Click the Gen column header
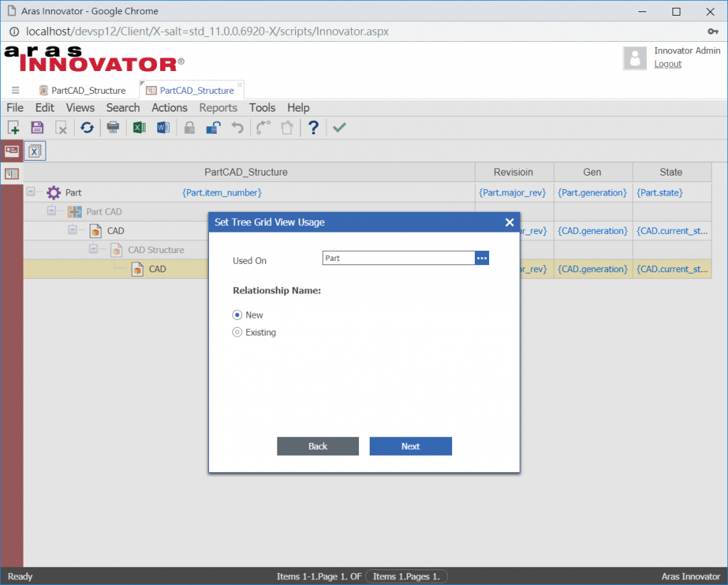728x585 pixels. [592, 172]
